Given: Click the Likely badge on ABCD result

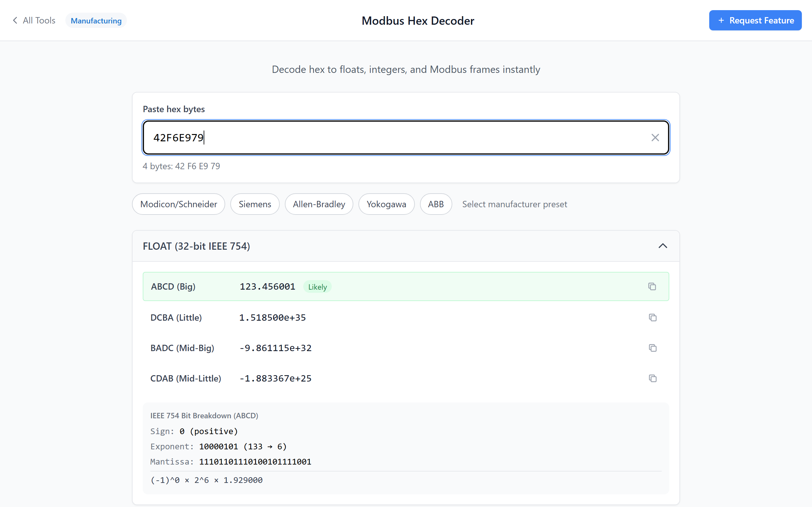Looking at the screenshot, I should pos(317,287).
